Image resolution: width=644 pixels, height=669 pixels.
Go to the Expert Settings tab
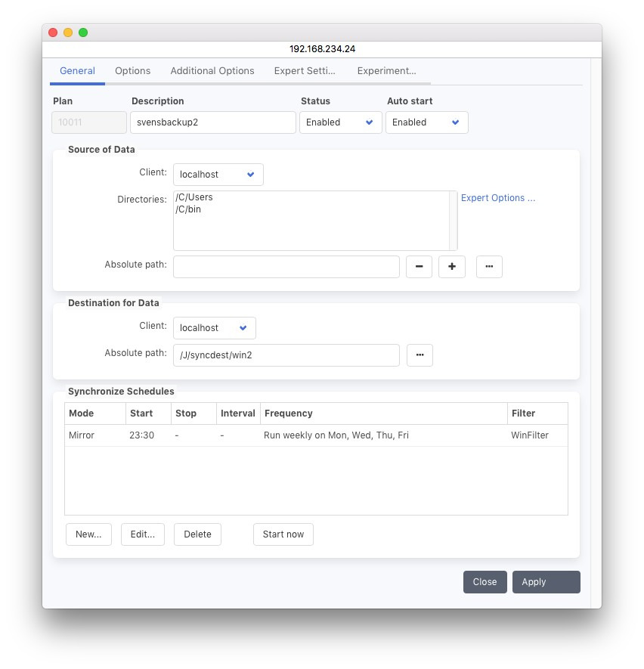point(305,71)
